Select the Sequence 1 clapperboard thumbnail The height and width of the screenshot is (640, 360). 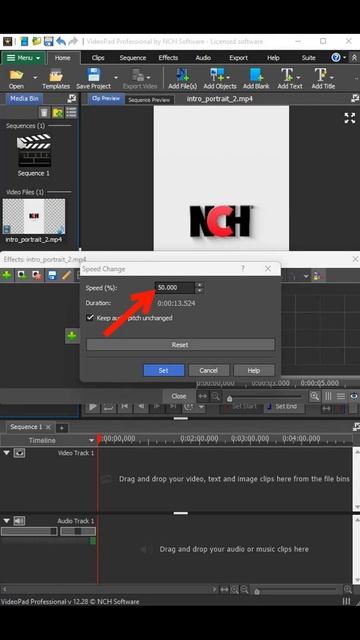(x=34, y=150)
